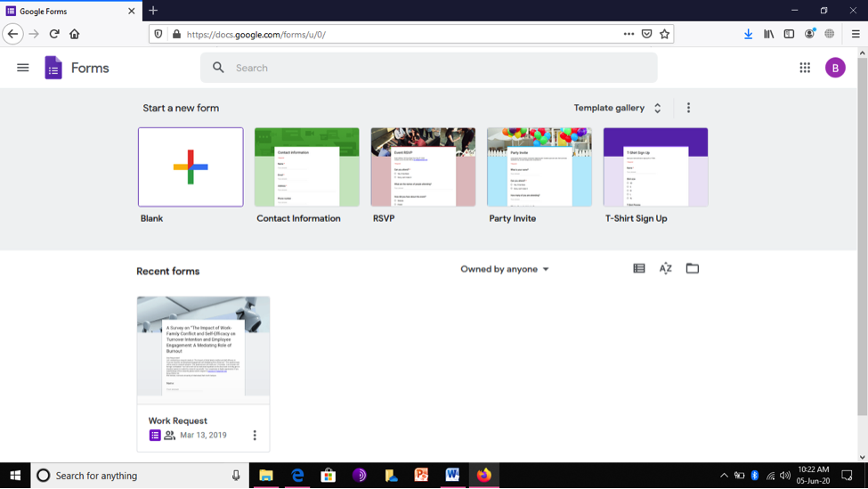Screen dimensions: 868x489
Task: Click the taskbar Search for anything box
Action: pyautogui.click(x=138, y=476)
